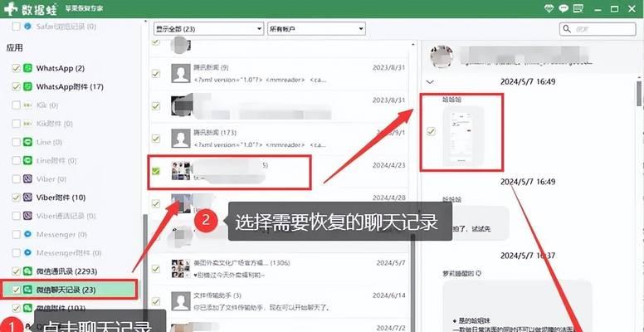Uncheck the Viber附件 (10) checkbox
The height and width of the screenshot is (332, 644).
16,198
